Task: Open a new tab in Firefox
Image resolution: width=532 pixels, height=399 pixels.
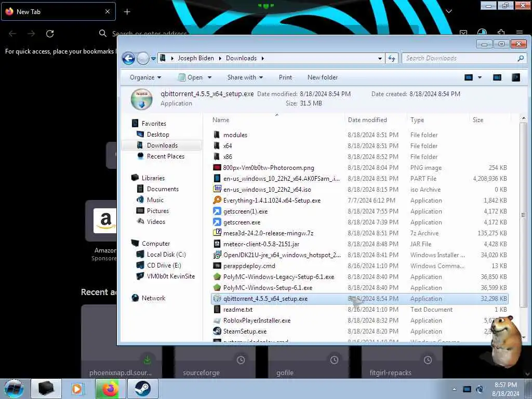Action: click(127, 12)
